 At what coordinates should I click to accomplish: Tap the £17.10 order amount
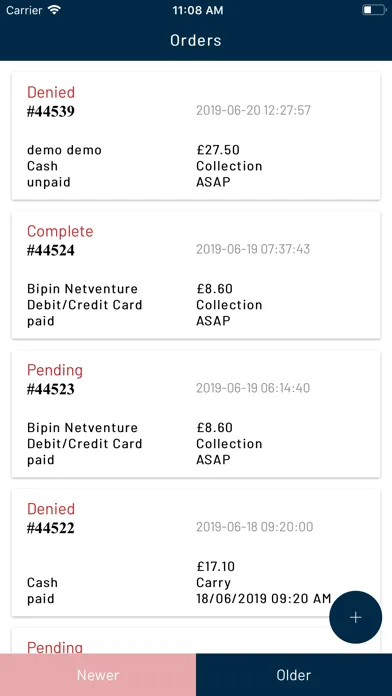pyautogui.click(x=216, y=566)
